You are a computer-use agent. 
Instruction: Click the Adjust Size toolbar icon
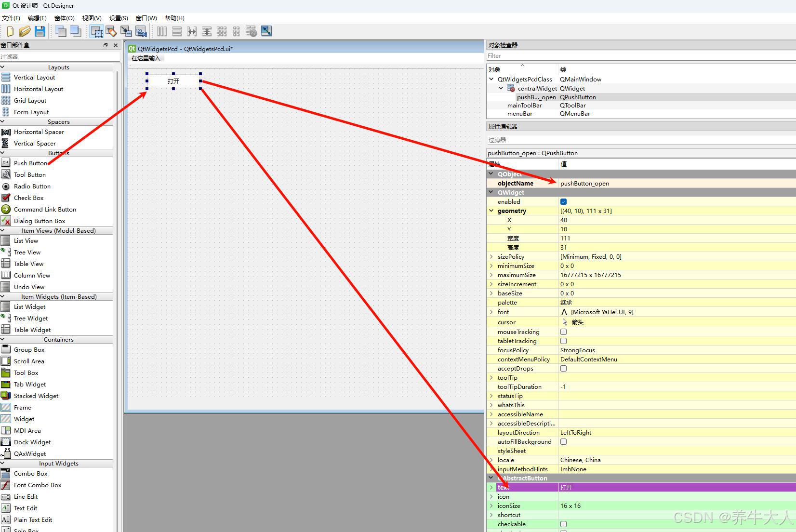266,32
